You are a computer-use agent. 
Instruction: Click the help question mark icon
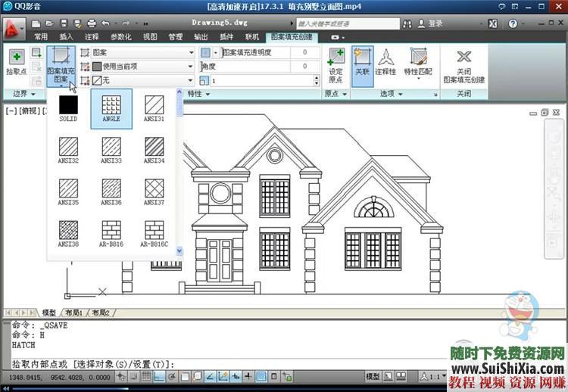click(513, 24)
